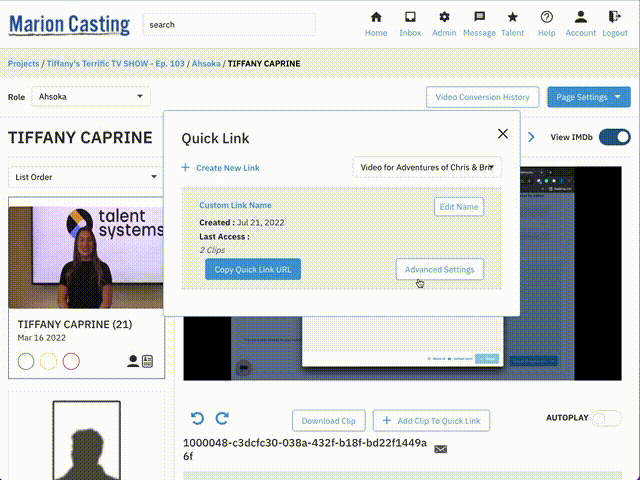Screen dimensions: 640x480
Task: Click the profile person icon on Tiffany's card
Action: click(x=133, y=361)
